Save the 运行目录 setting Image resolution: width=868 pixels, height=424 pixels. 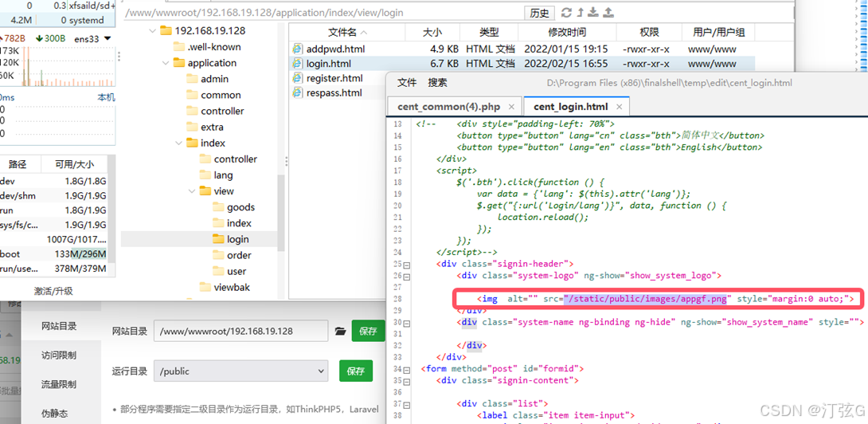click(x=356, y=371)
